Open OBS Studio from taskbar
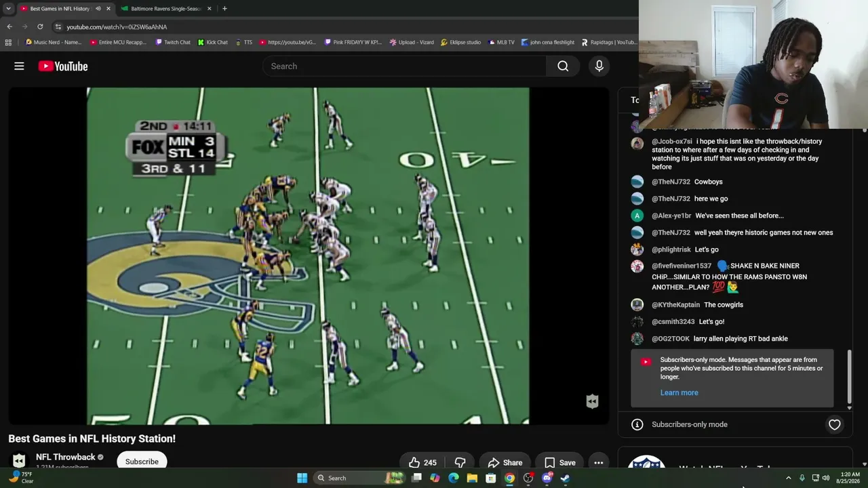 (x=528, y=478)
